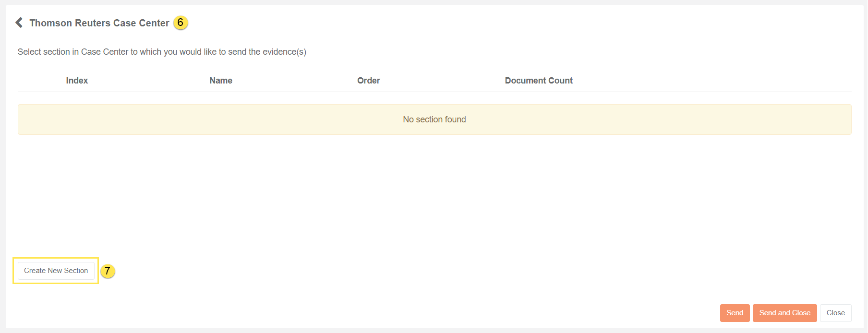
Task: Click the Order column header
Action: click(368, 81)
